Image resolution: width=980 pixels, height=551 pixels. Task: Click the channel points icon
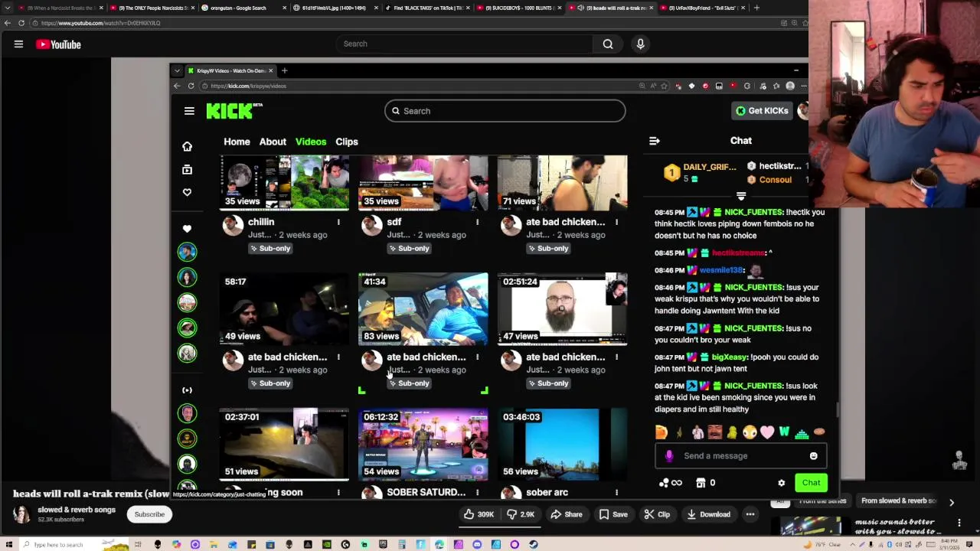[670, 483]
